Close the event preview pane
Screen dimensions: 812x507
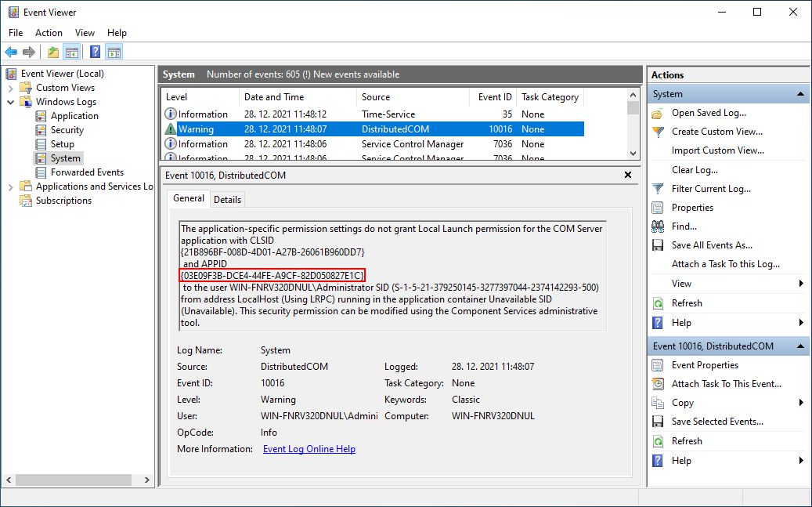point(628,176)
